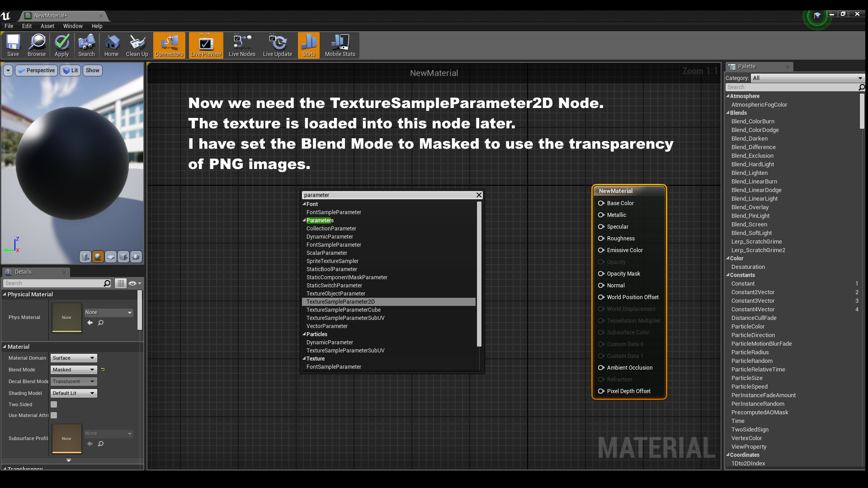Image resolution: width=868 pixels, height=488 pixels.
Task: Open the Shading Model dropdown
Action: coord(74,393)
